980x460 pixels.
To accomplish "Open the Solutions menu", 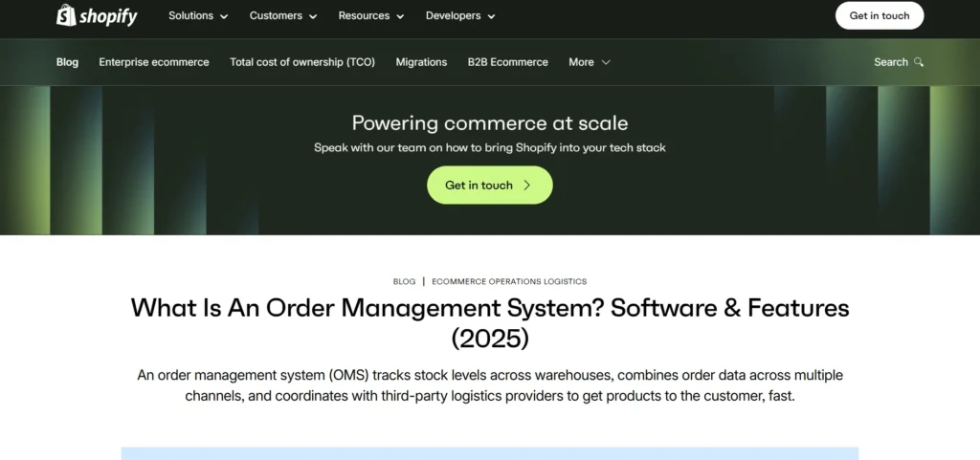I will [x=198, y=15].
